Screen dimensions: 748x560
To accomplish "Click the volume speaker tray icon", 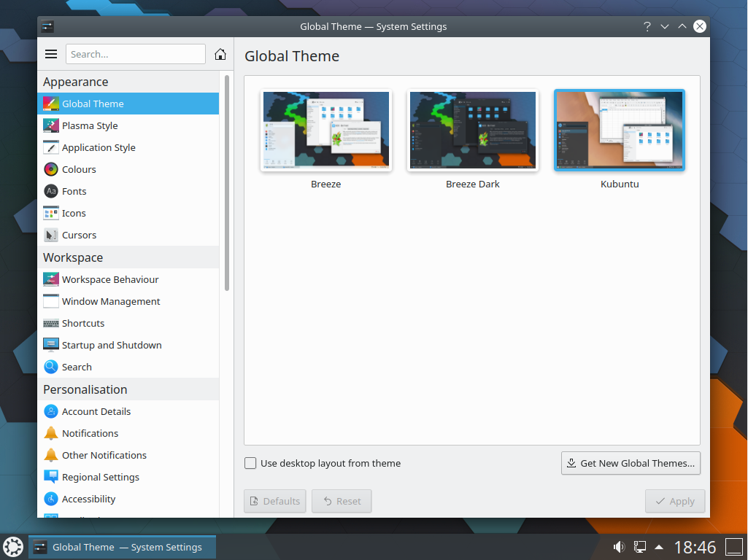I will [x=619, y=547].
